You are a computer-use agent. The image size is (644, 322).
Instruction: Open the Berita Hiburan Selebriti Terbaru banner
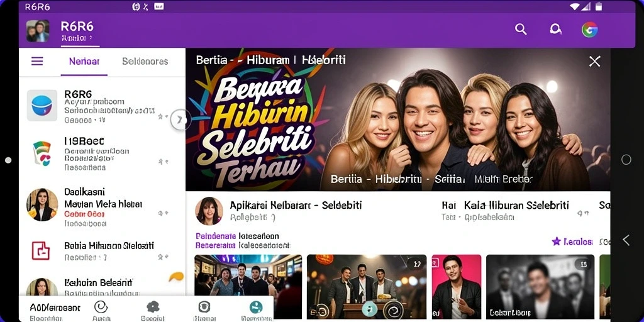[397, 119]
